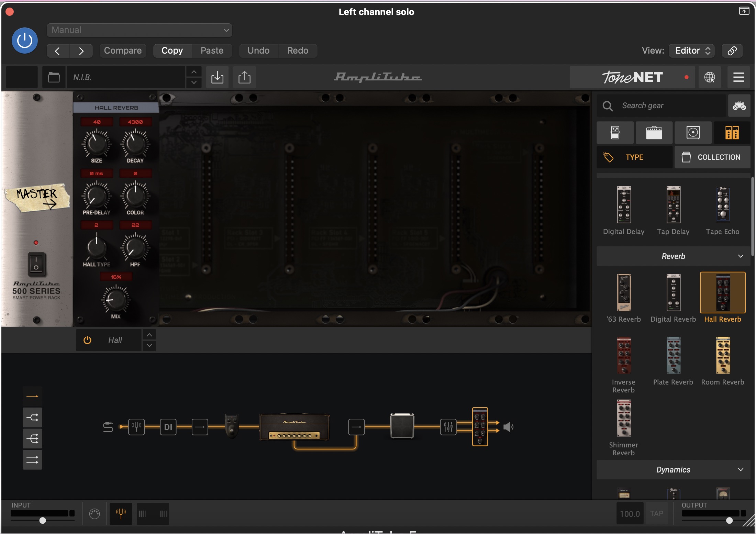Image resolution: width=756 pixels, height=534 pixels.
Task: Click the Paste button
Action: tap(212, 51)
